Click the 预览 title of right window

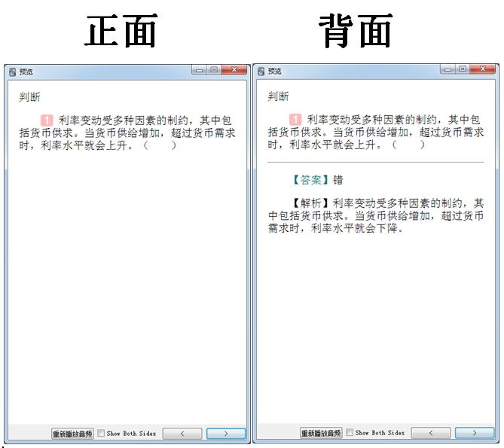pos(275,72)
